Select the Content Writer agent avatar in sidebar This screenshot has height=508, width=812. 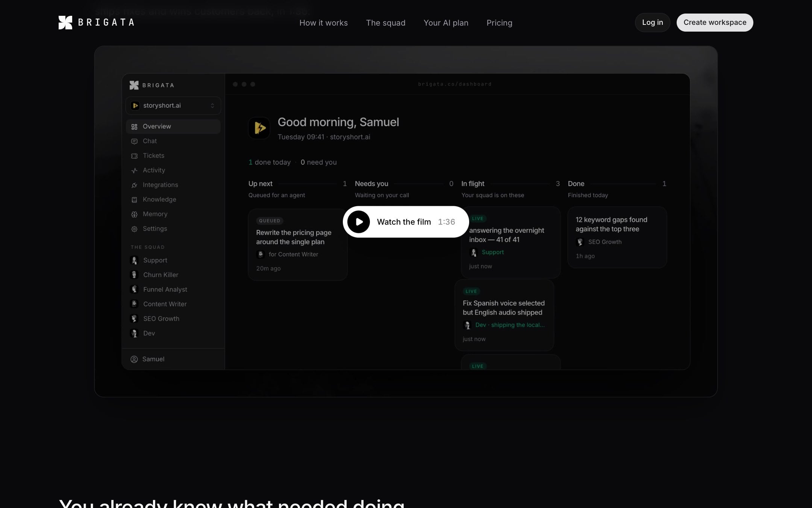[134, 304]
